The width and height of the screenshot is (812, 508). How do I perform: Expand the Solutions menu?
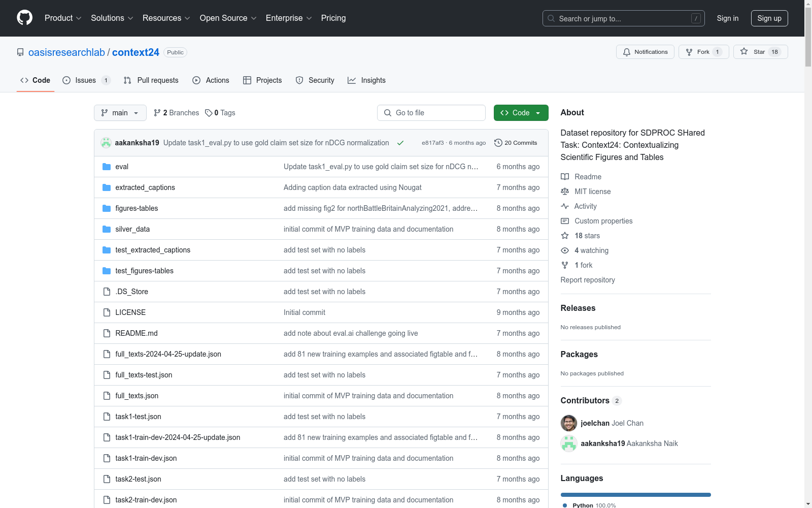(x=112, y=18)
